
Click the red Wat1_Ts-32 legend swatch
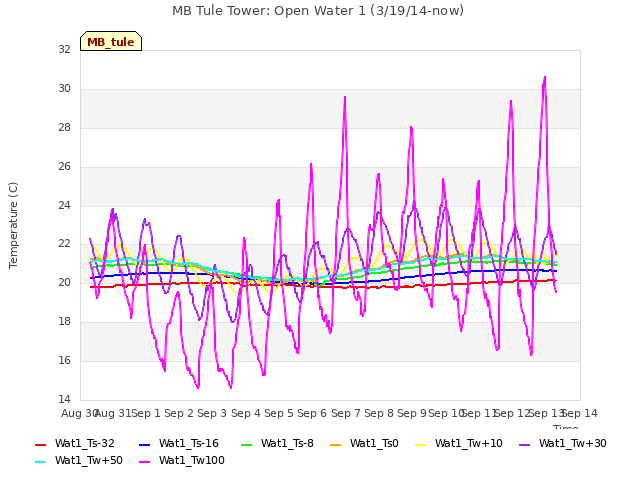(x=41, y=444)
